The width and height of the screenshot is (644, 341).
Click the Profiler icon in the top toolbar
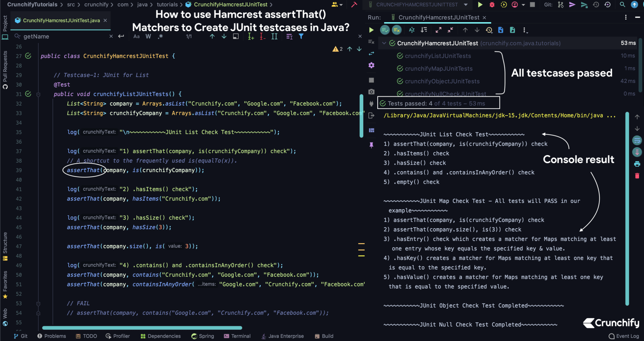(x=514, y=4)
